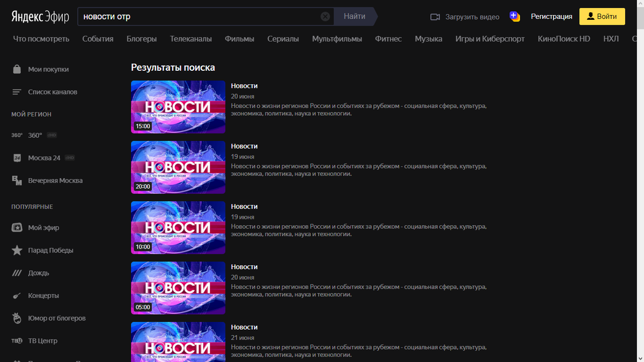Play the Новости thumbnail marked 10:00
The height and width of the screenshot is (362, 644).
pos(178,227)
